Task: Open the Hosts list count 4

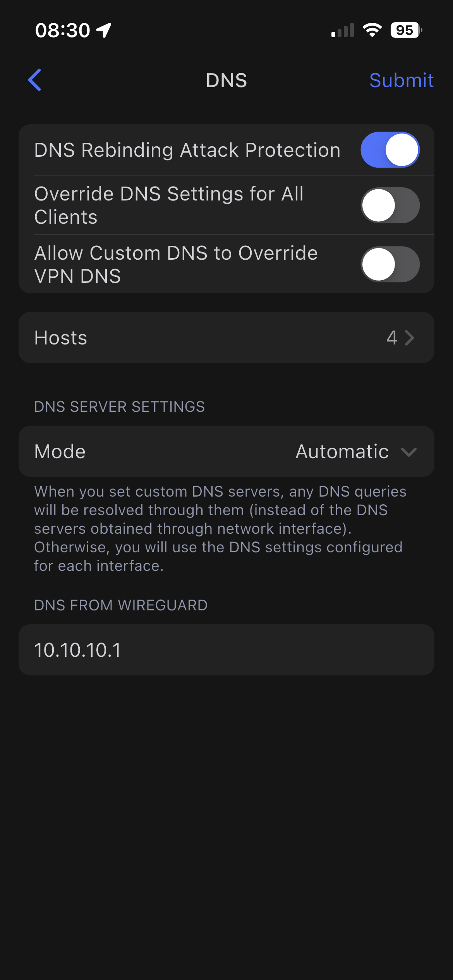Action: [x=392, y=338]
